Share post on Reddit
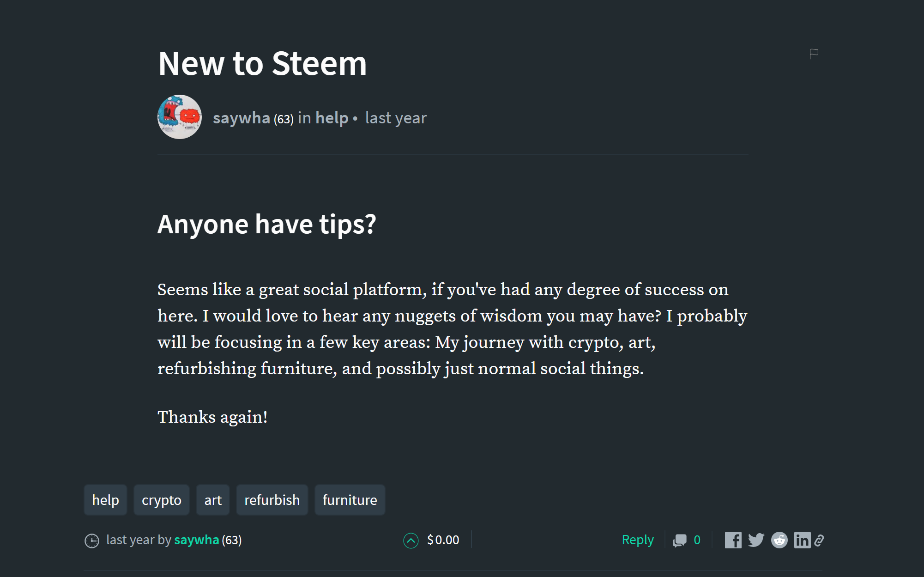 coord(779,540)
